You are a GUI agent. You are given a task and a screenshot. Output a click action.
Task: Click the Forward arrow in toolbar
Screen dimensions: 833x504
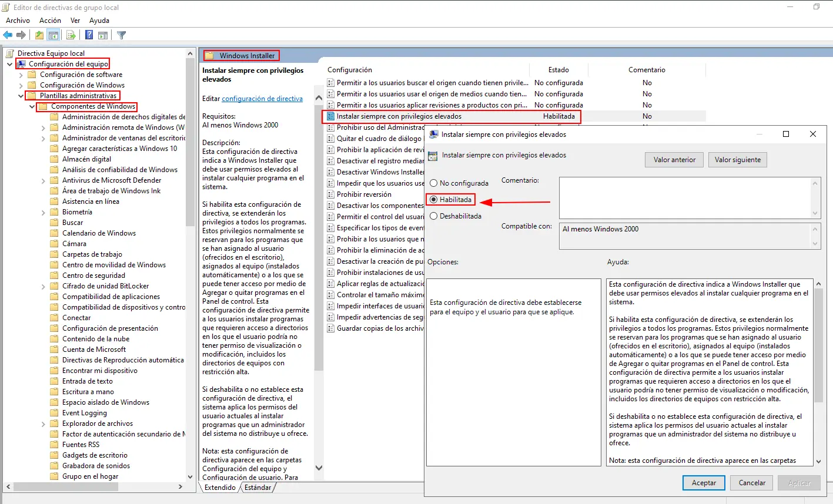21,35
